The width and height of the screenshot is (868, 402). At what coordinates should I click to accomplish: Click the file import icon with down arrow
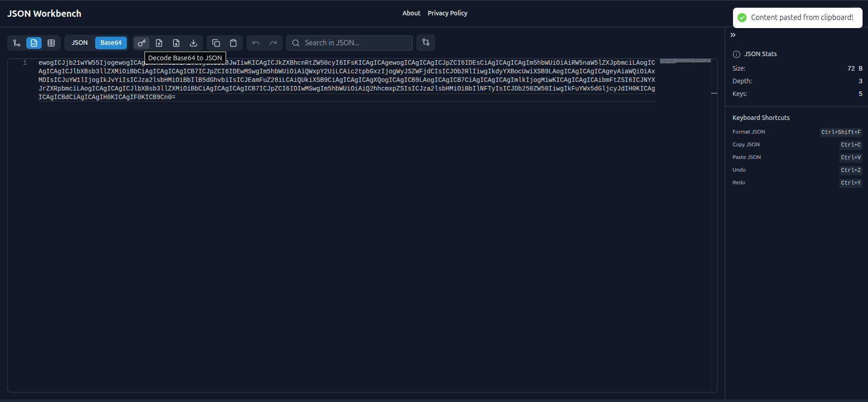click(176, 43)
